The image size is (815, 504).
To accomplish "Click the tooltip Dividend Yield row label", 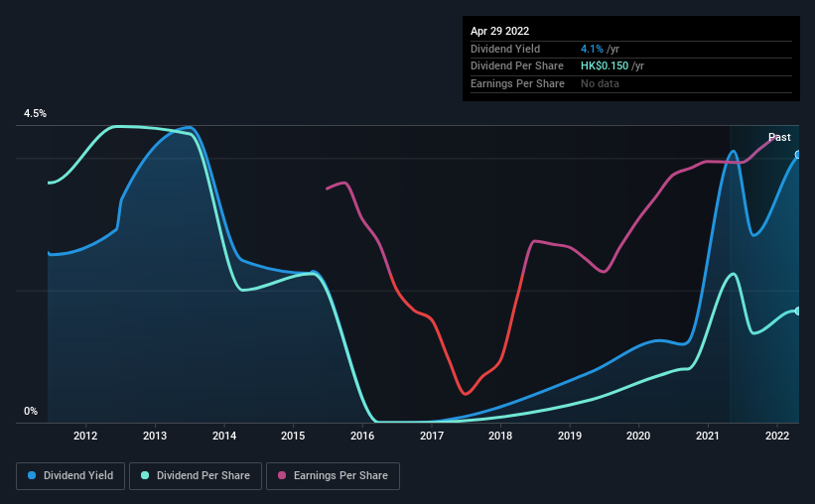I will pyautogui.click(x=505, y=49).
